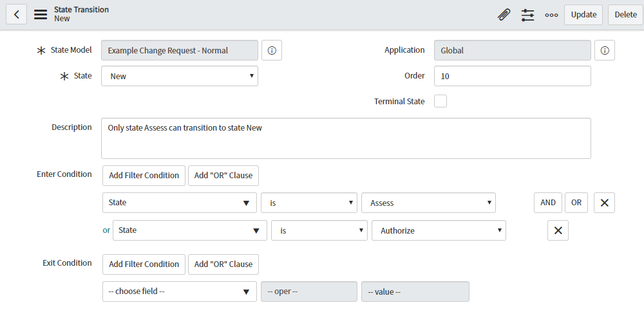Add Filter Condition under Exit Condition

[144, 264]
